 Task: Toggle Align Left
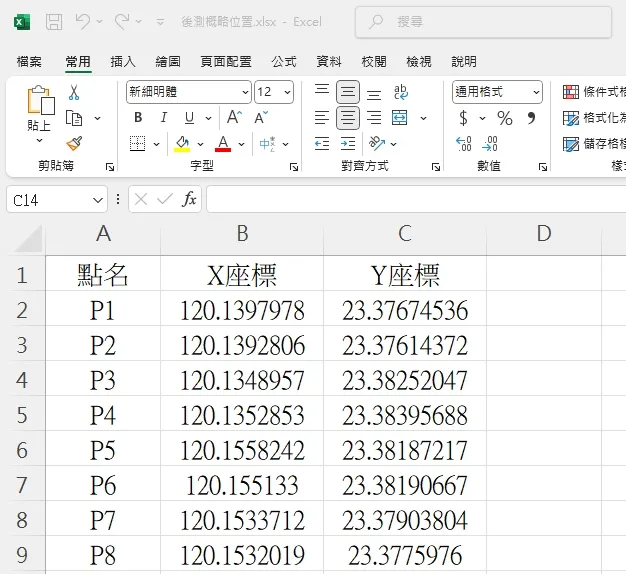tap(322, 118)
